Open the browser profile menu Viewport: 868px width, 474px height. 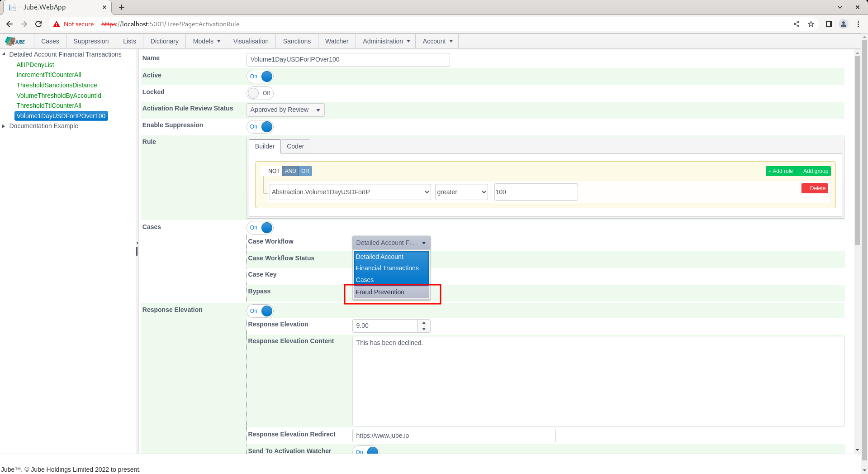844,24
